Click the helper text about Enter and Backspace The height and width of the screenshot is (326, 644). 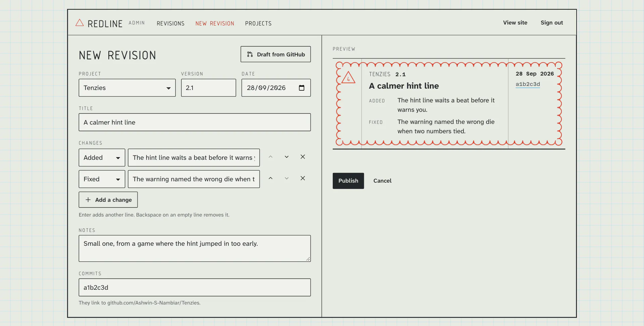[x=154, y=215]
